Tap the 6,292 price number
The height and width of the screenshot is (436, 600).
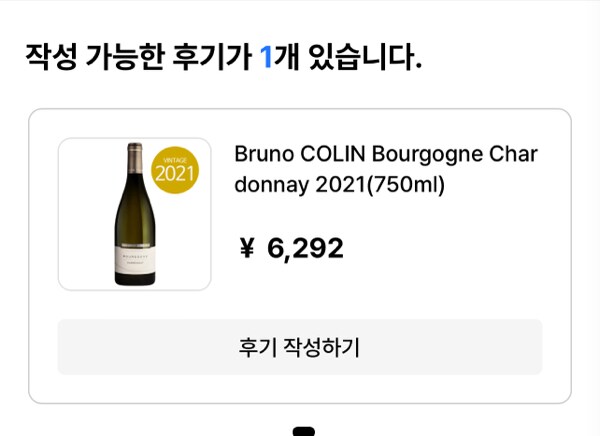(305, 249)
